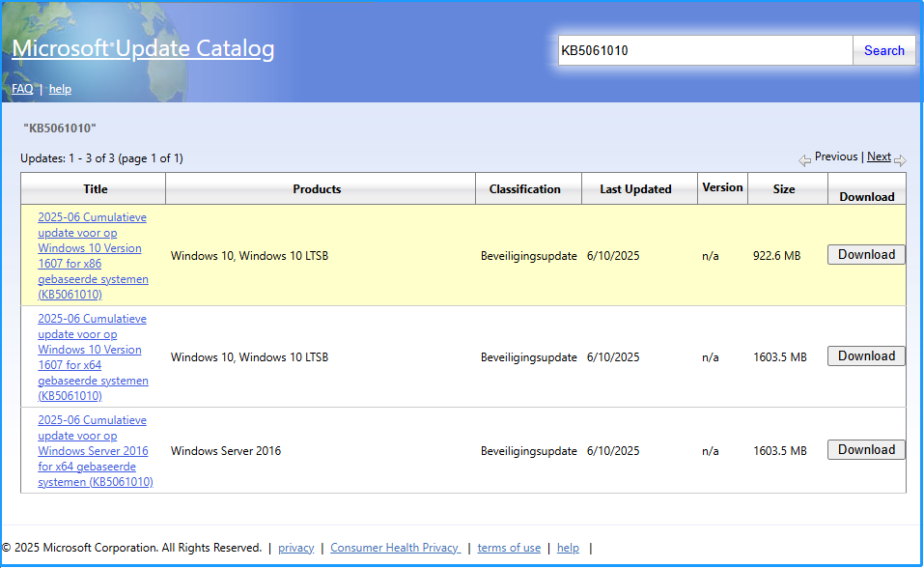This screenshot has width=924, height=568.
Task: Go to Next results page link
Action: click(879, 156)
